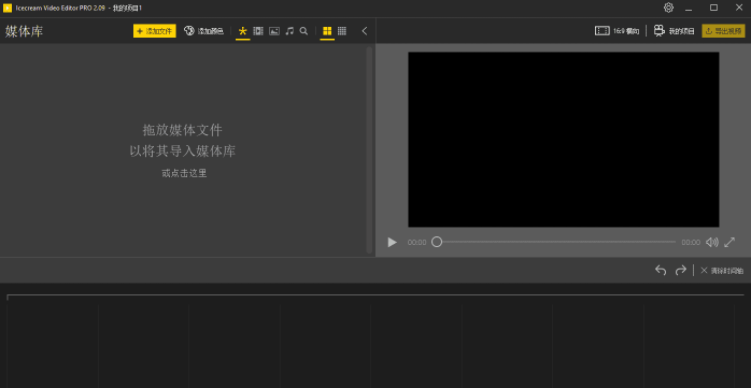Redo the last undone action
The height and width of the screenshot is (388, 751).
[681, 270]
